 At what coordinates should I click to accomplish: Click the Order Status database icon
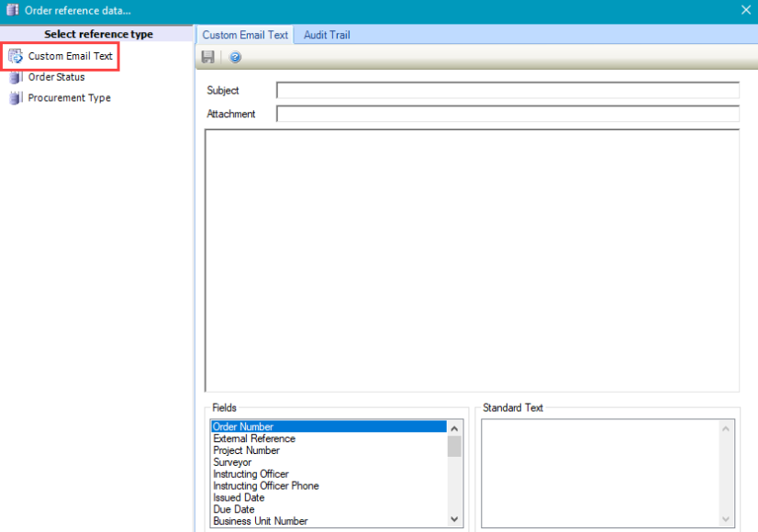(16, 77)
